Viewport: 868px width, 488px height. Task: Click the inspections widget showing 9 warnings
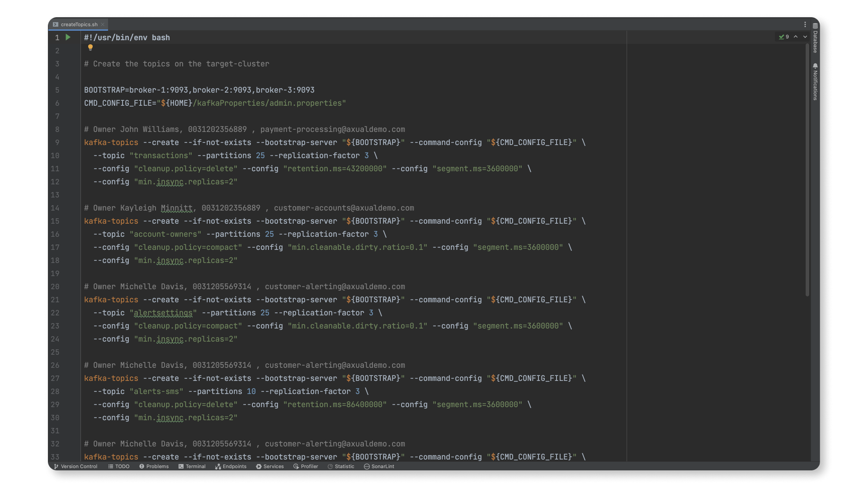click(783, 37)
